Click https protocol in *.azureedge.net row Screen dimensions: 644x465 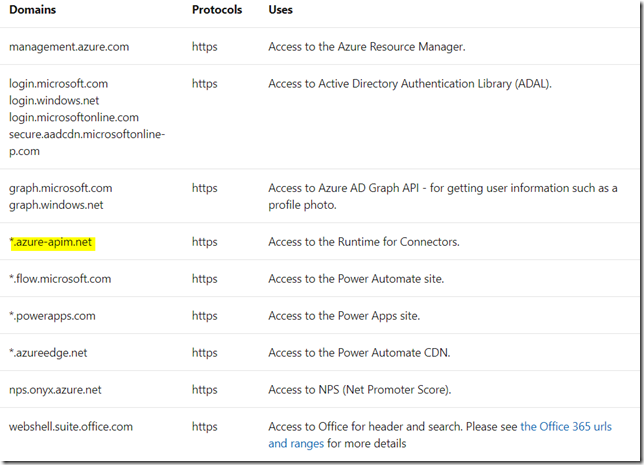[x=205, y=353]
